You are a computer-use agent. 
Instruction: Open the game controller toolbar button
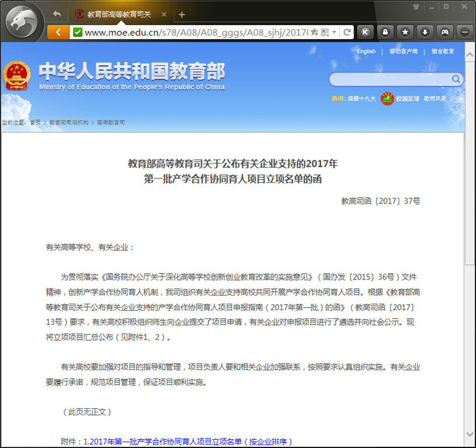[x=445, y=32]
